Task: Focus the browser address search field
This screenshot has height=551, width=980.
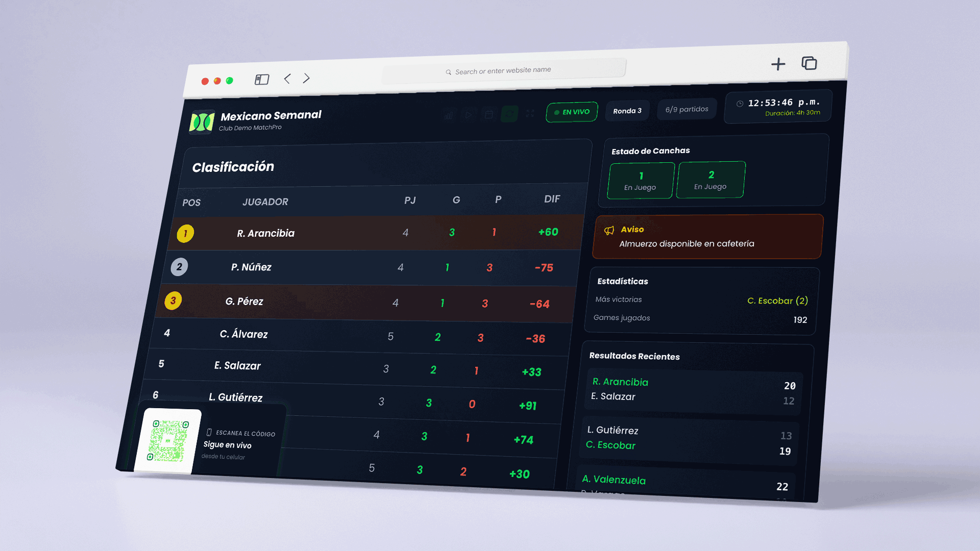Action: (504, 70)
